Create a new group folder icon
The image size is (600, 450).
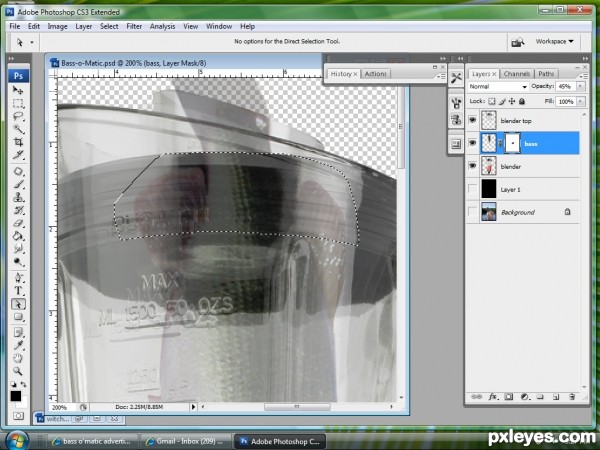(540, 397)
